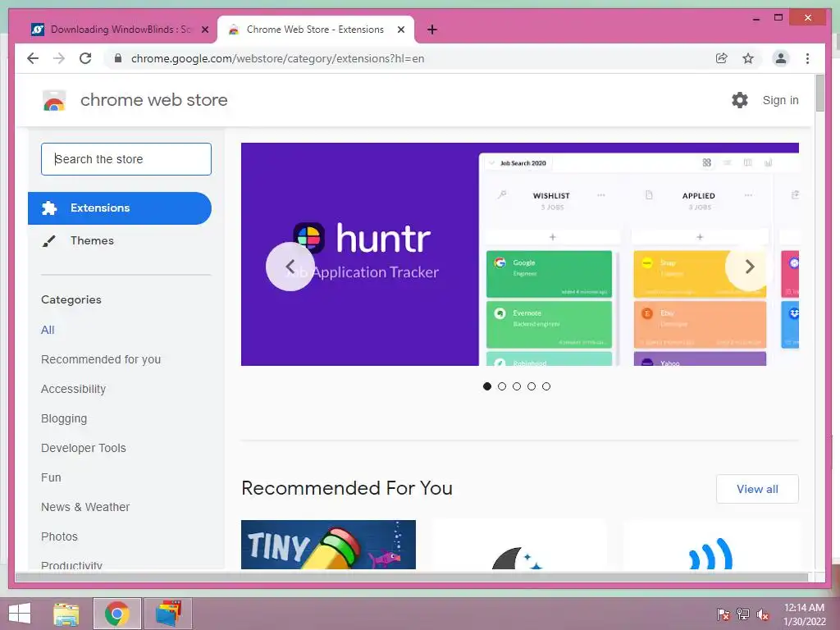The image size is (840, 630).
Task: Choose the Fun category
Action: coord(51,477)
